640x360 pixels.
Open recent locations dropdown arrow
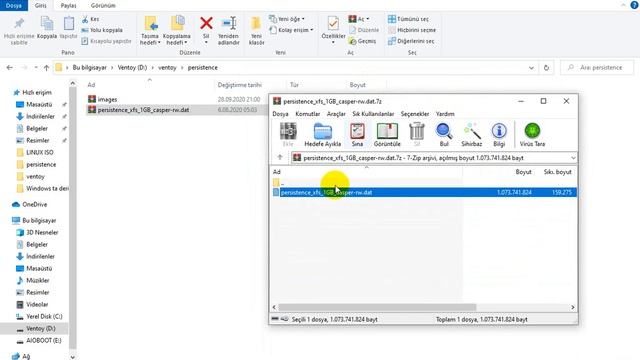click(36, 68)
